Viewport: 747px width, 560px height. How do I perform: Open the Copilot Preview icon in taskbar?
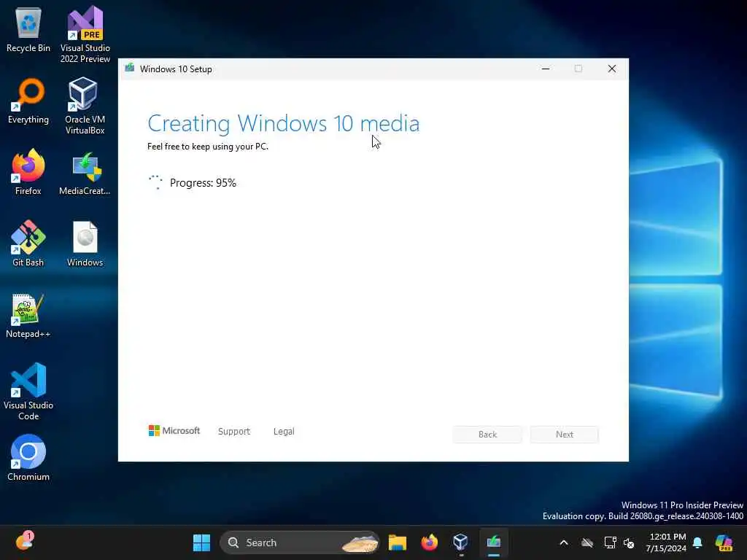point(724,542)
